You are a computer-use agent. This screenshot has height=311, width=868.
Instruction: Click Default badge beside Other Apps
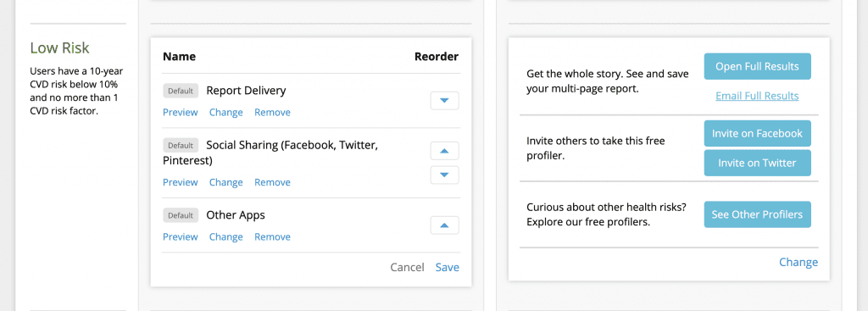tap(181, 215)
